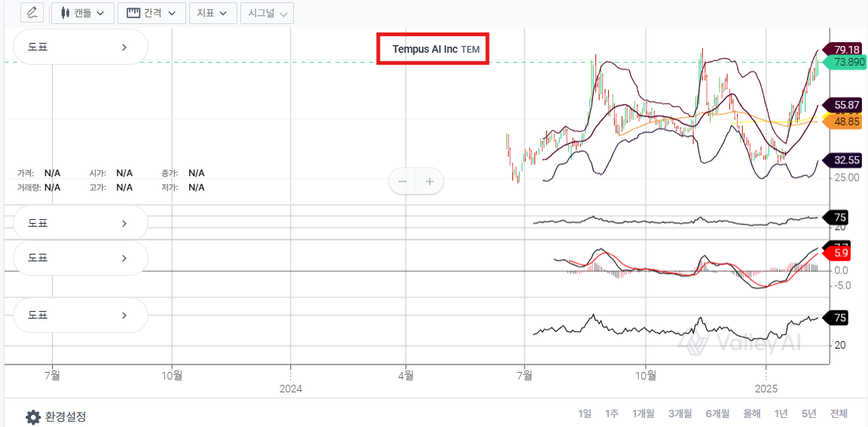
Task: Click the 79.18 upper band price label
Action: pyautogui.click(x=842, y=49)
